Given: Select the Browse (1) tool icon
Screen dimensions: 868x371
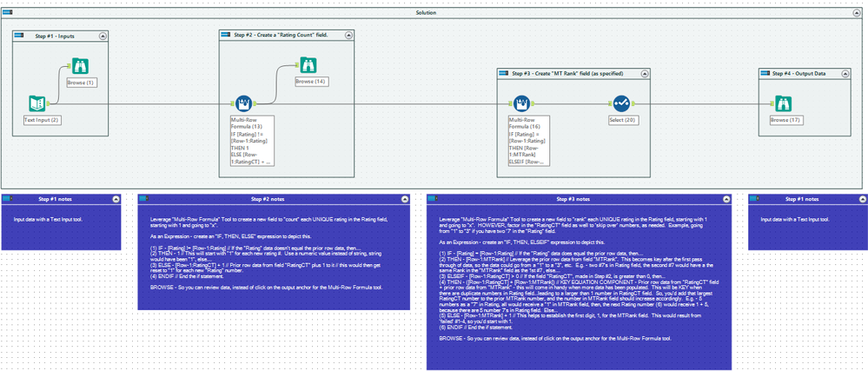Looking at the screenshot, I should (81, 66).
